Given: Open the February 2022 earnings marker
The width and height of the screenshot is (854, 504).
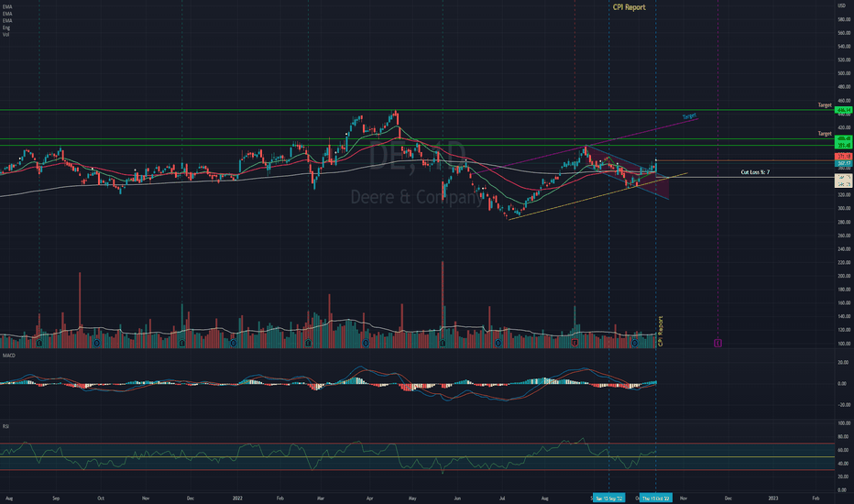Looking at the screenshot, I should (x=308, y=344).
